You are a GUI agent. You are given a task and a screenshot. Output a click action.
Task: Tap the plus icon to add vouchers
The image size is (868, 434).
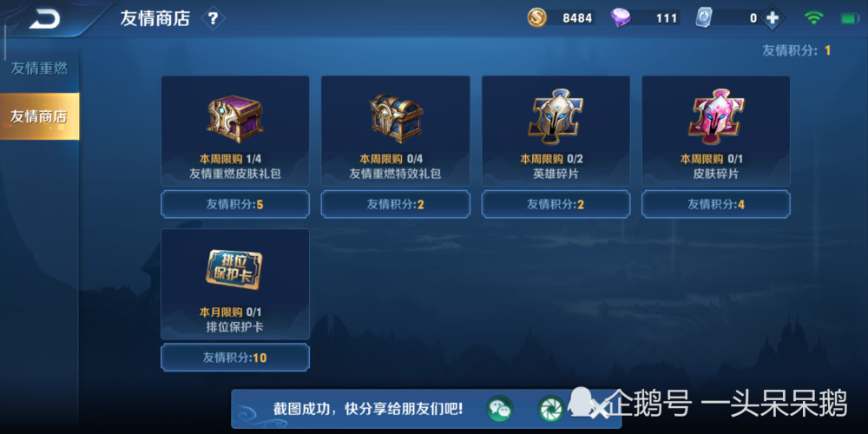click(x=773, y=18)
